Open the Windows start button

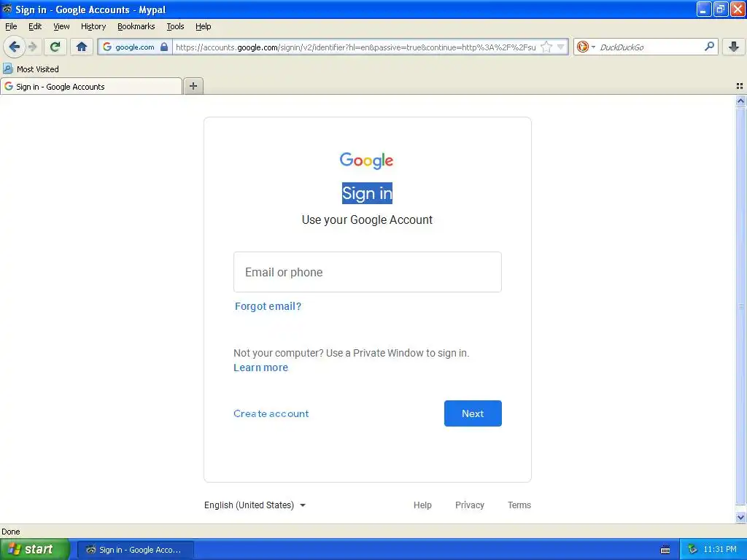pos(35,549)
